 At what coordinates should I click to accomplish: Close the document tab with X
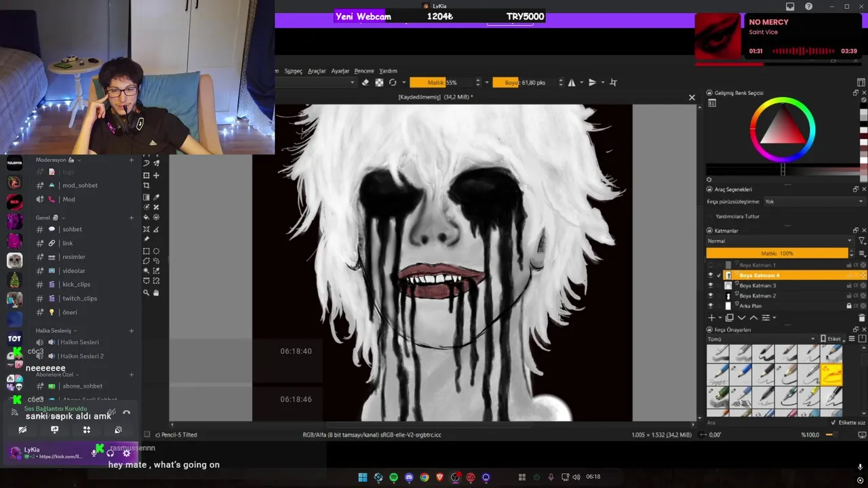(692, 98)
